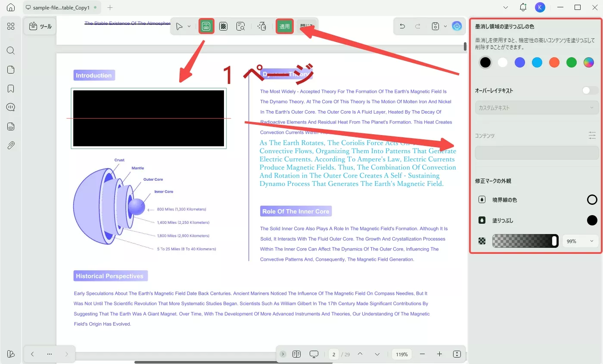
Task: Choose the redact pages tool
Action: pyautogui.click(x=223, y=27)
